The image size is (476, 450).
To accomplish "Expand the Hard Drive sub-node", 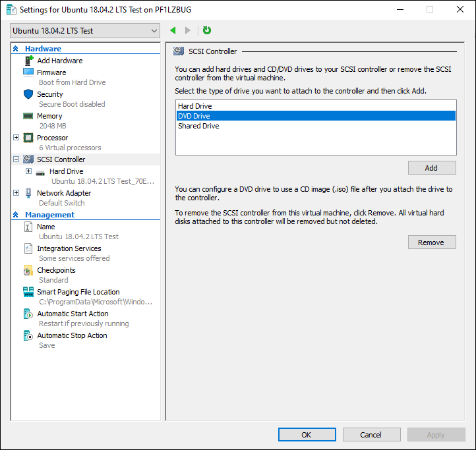I will point(28,171).
